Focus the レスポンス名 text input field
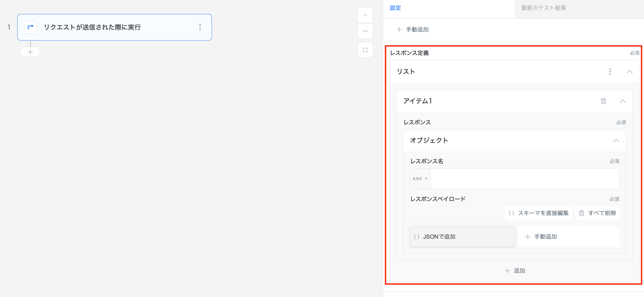 point(524,179)
